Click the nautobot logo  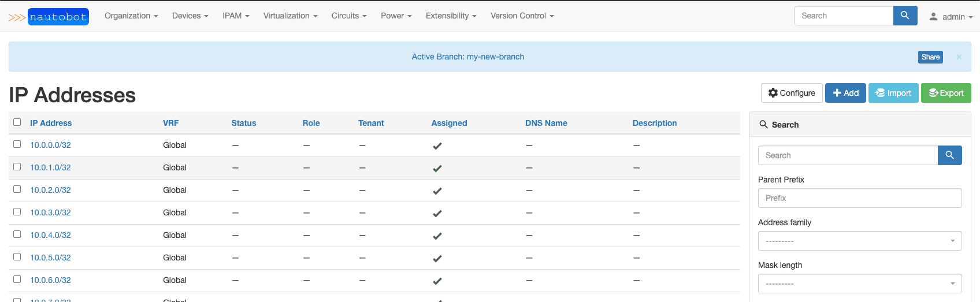(49, 17)
